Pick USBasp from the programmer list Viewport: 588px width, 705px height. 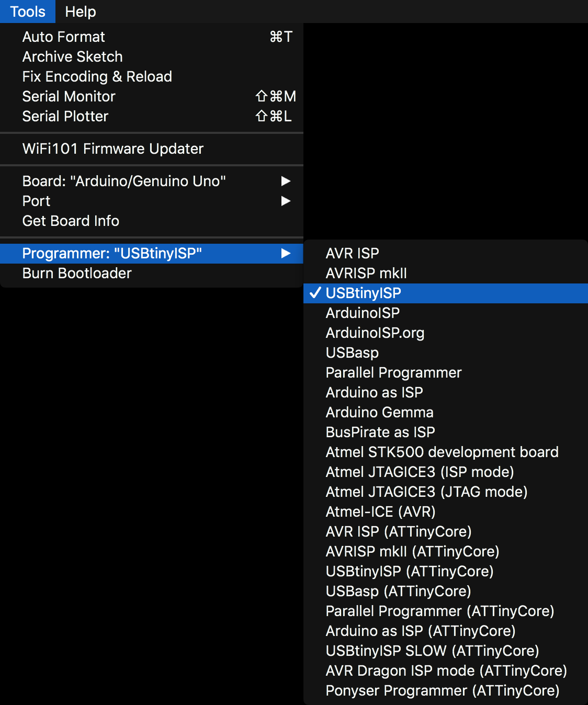[x=352, y=352]
